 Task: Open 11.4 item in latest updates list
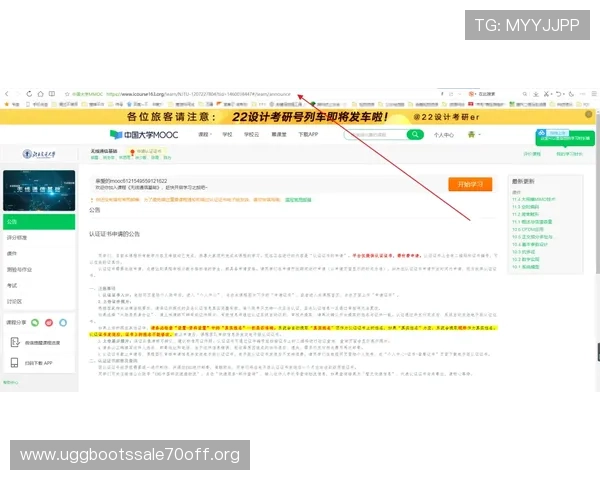click(533, 199)
